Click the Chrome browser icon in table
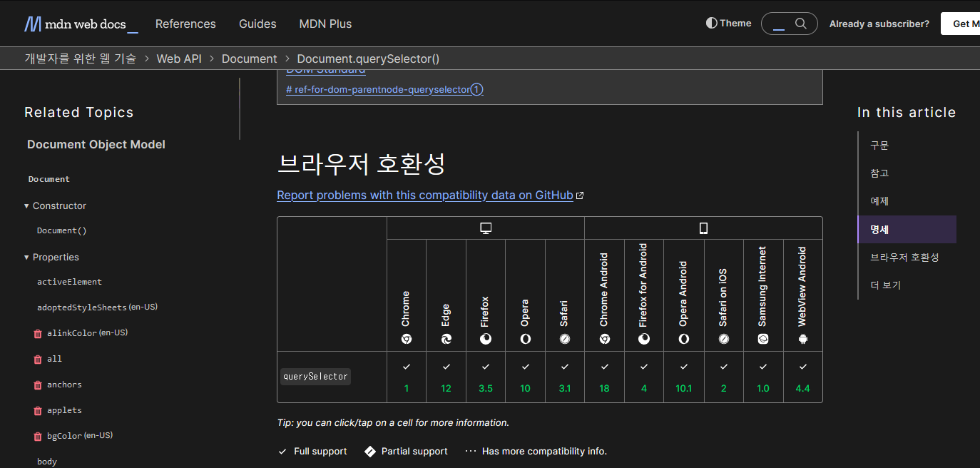This screenshot has width=980, height=468. point(406,339)
